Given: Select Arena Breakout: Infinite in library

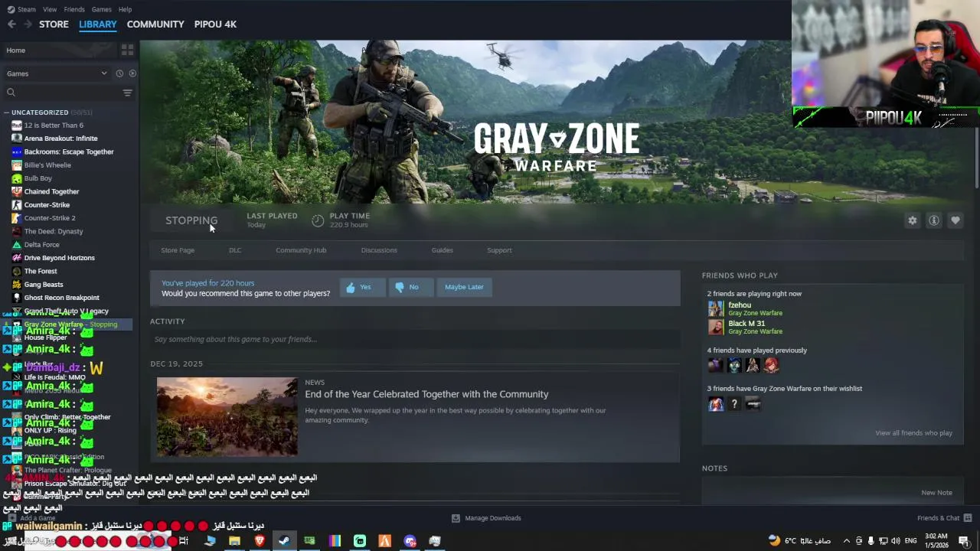Looking at the screenshot, I should (x=60, y=139).
